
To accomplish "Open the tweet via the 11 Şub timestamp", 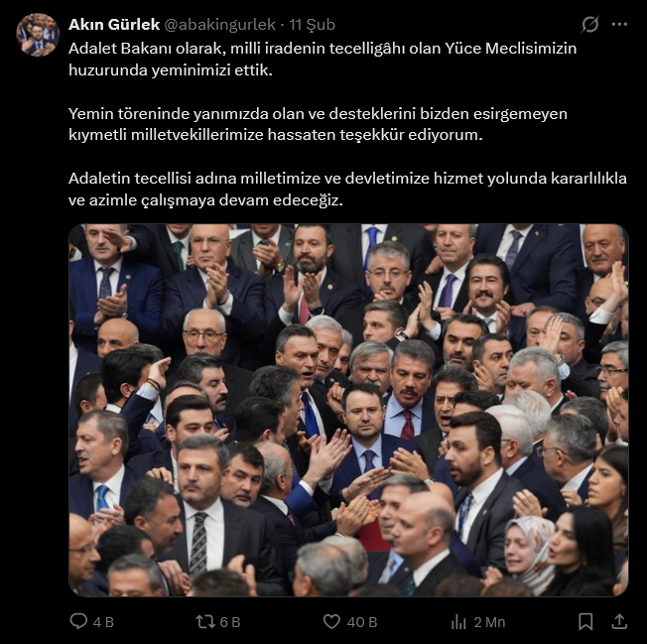I will 312,25.
